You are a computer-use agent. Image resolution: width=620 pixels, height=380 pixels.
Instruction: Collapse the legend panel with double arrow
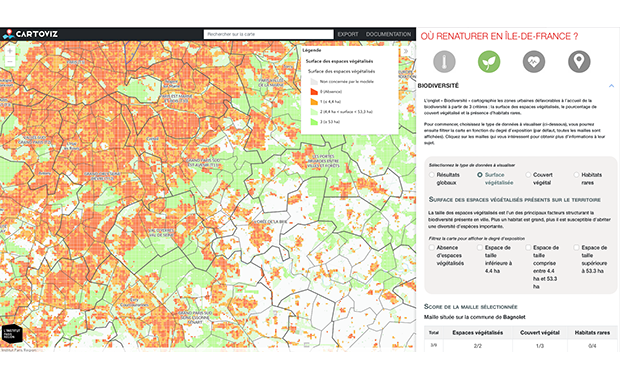point(406,51)
